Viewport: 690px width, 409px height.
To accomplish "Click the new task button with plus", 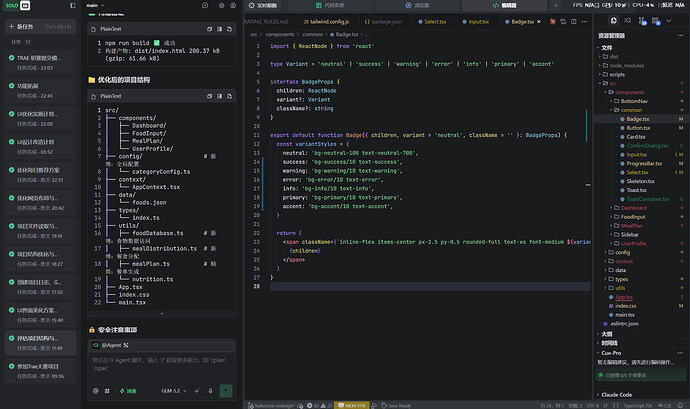I will [40, 27].
